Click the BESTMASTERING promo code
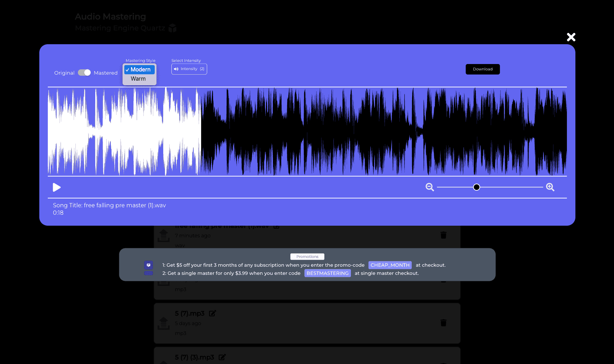 click(x=327, y=273)
